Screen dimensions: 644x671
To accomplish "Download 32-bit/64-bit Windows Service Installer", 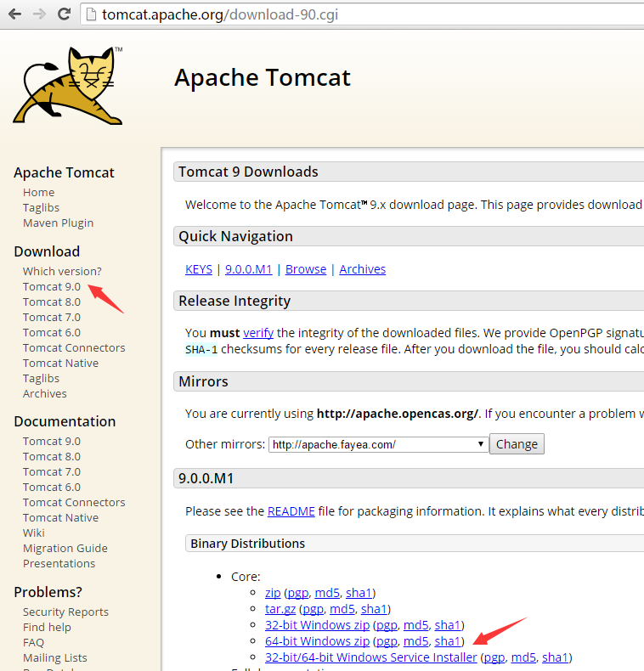I will click(370, 657).
